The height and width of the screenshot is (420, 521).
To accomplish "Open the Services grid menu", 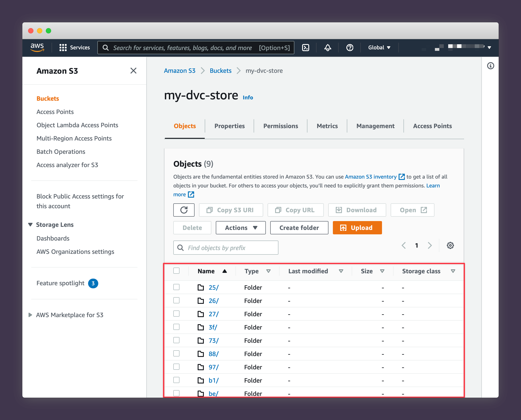I will 75,48.
